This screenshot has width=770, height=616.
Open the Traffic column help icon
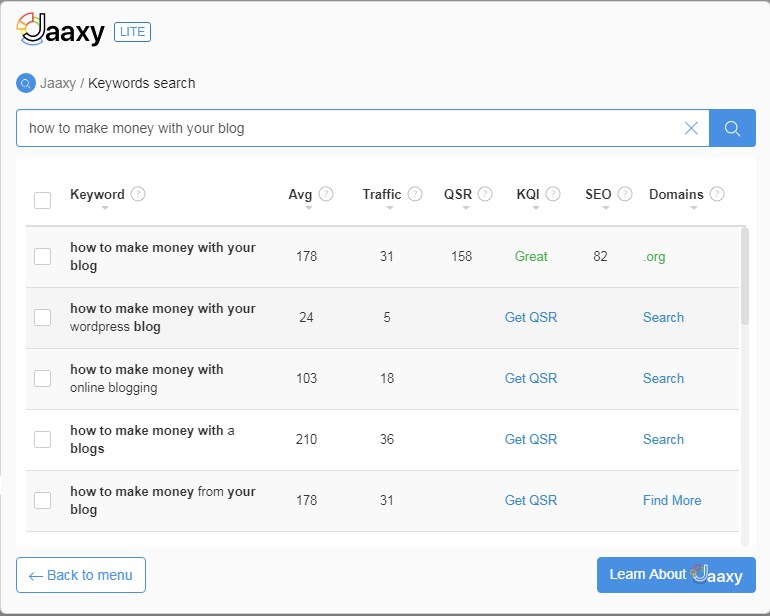(415, 194)
